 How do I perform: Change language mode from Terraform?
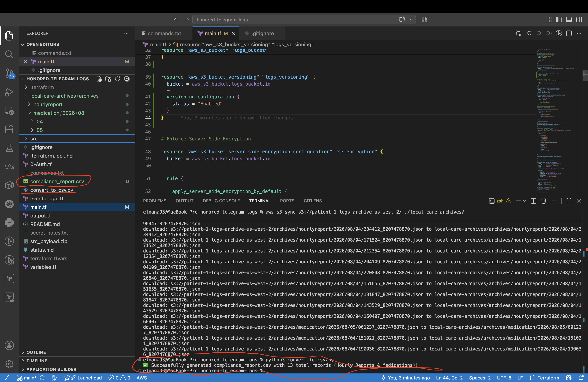tap(548, 378)
